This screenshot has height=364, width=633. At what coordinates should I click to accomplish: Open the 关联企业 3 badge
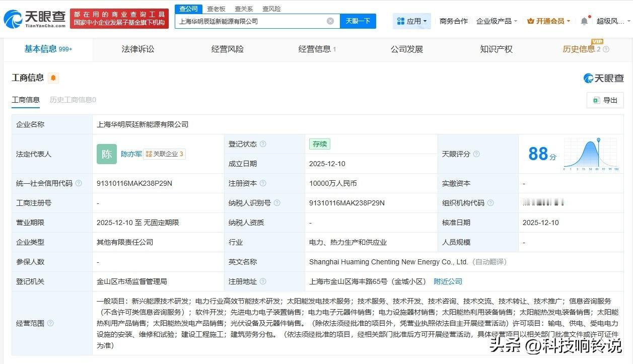coord(165,154)
